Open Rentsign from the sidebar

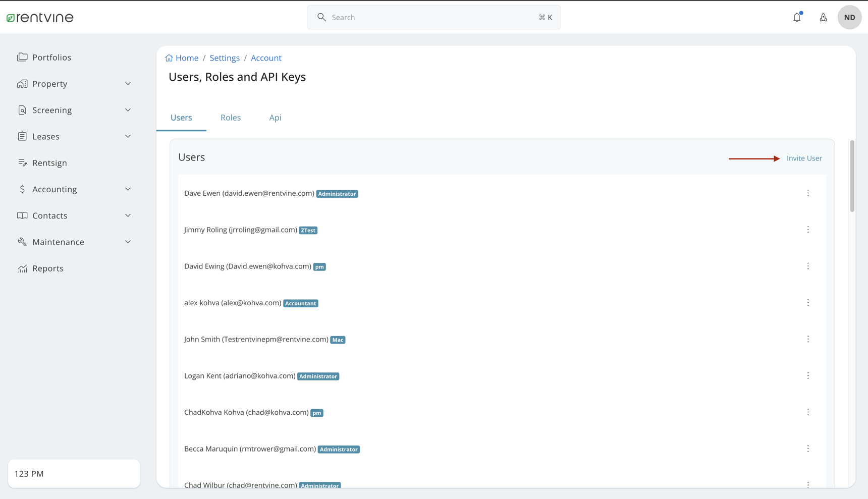tap(49, 163)
